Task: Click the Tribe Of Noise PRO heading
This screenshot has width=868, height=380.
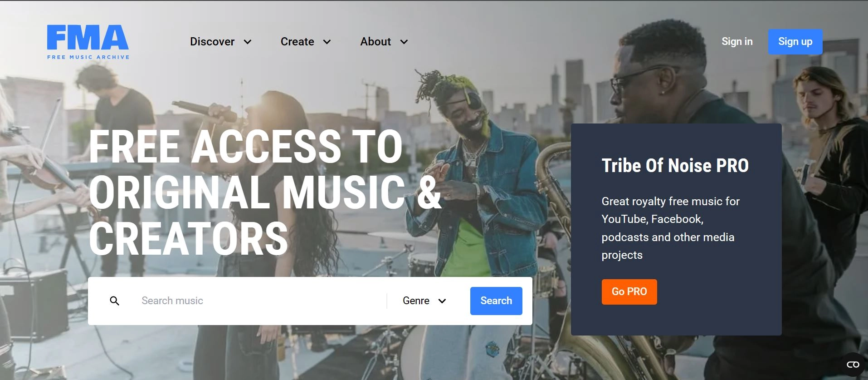Action: 675,166
